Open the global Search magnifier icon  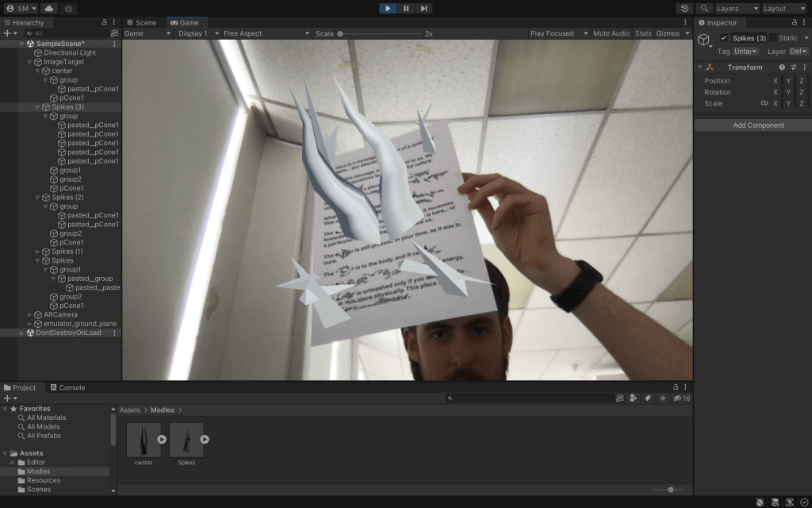point(704,8)
